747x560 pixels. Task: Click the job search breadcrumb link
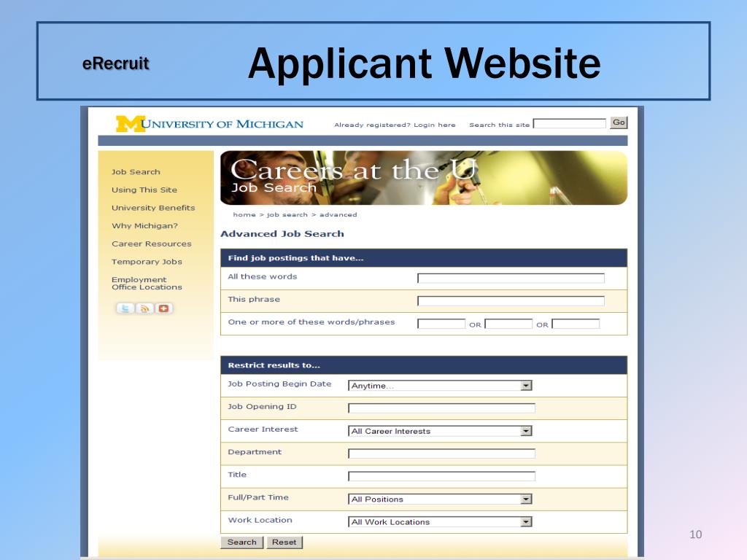pos(287,215)
